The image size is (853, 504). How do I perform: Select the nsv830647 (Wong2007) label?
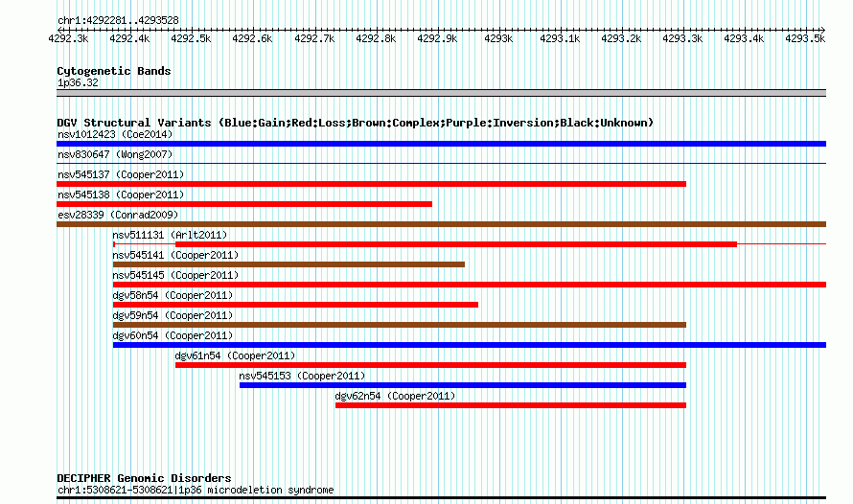pos(115,154)
